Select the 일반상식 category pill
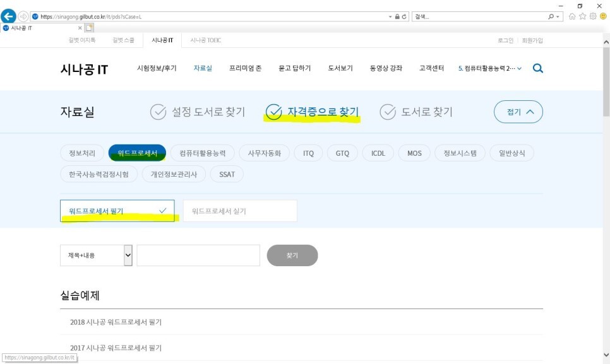 tap(511, 153)
